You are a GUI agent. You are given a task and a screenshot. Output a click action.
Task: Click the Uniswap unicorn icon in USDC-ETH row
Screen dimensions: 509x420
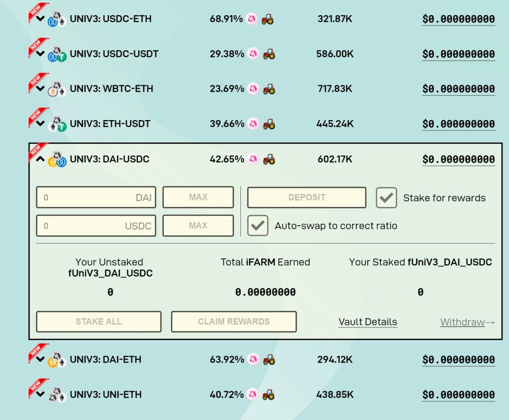(252, 19)
